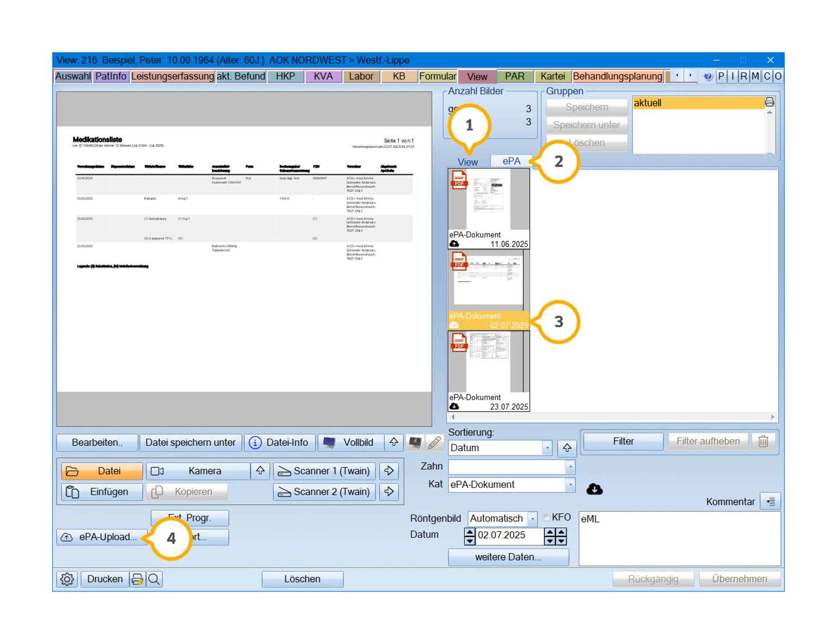Click the ePA-Upload... button
This screenshot has width=837, height=644.
[102, 537]
